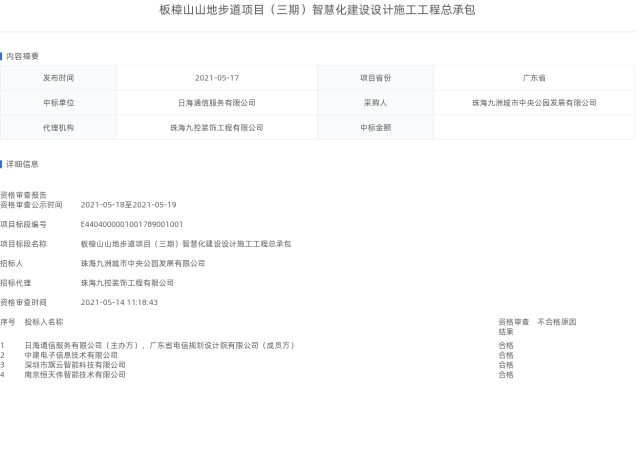Click the publicity period 2021-05-18至2021-05-19
The image size is (640, 449).
128,204
